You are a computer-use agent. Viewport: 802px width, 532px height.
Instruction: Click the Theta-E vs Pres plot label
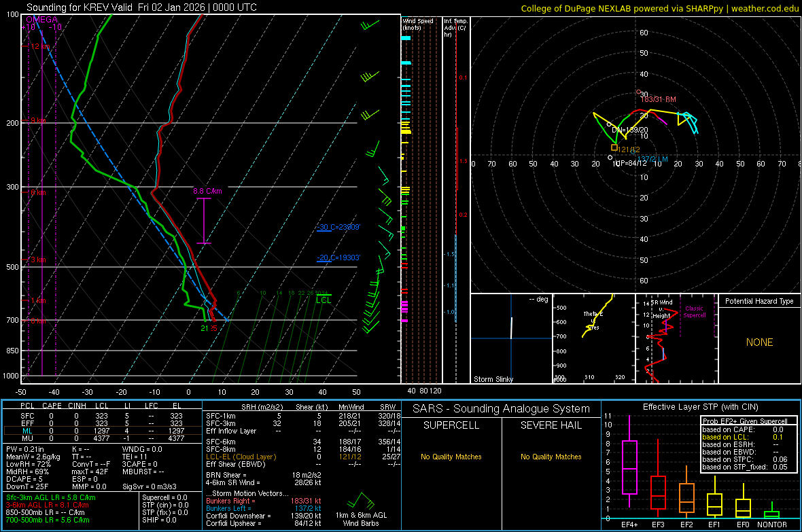(593, 320)
